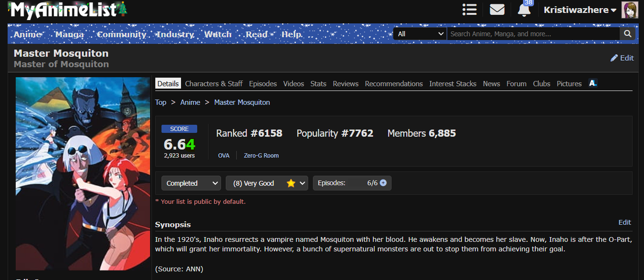Click the 6.64 score value
The image size is (644, 280).
click(179, 144)
